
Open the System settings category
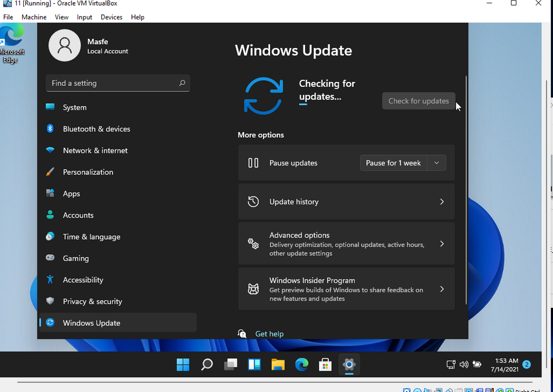pyautogui.click(x=74, y=107)
